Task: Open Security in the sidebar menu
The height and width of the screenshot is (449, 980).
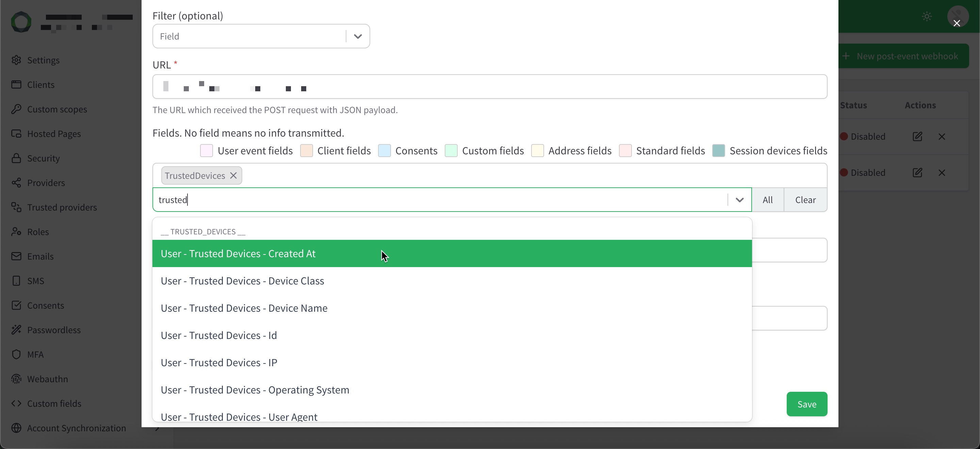Action: coord(43,158)
